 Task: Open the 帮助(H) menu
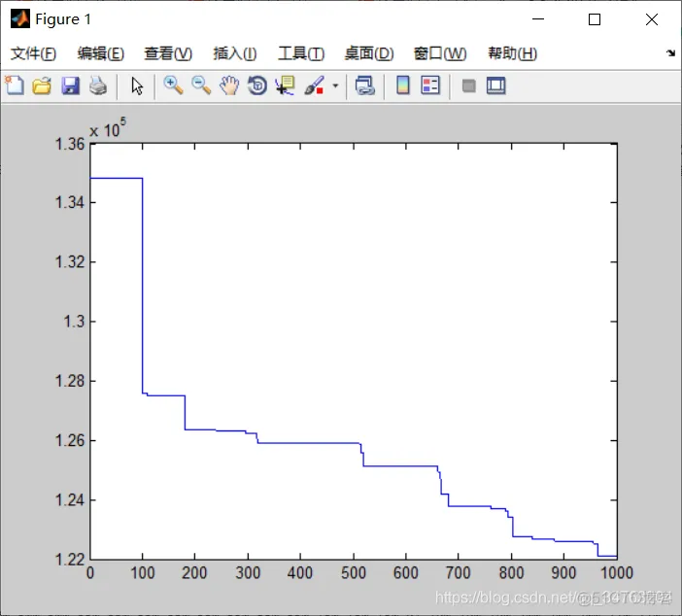(x=513, y=53)
